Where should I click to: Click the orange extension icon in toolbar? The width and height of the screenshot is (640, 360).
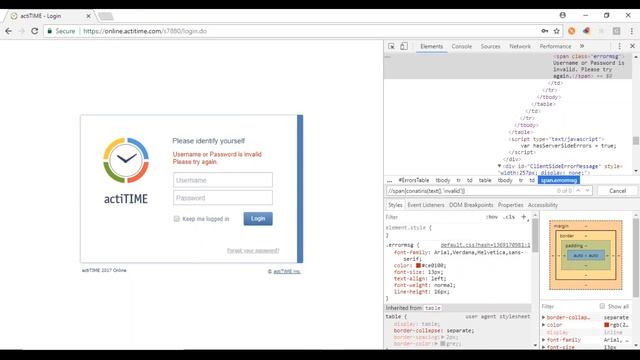coord(571,31)
